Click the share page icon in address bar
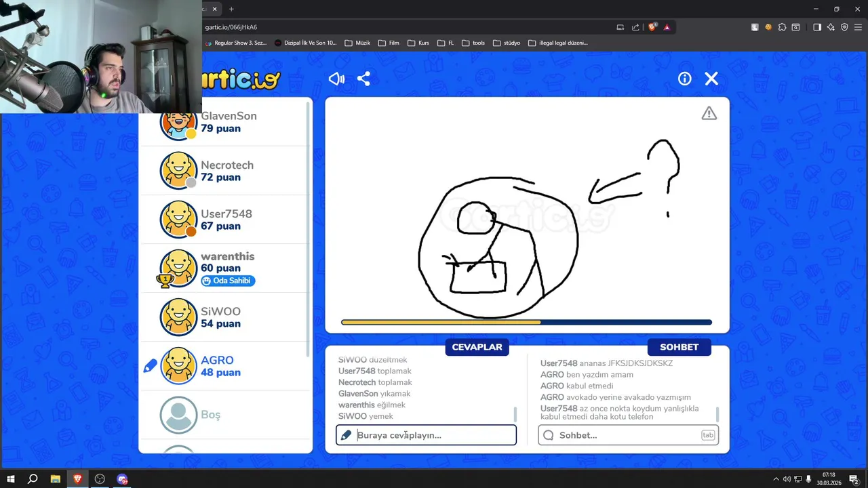Viewport: 868px width, 488px height. [635, 27]
